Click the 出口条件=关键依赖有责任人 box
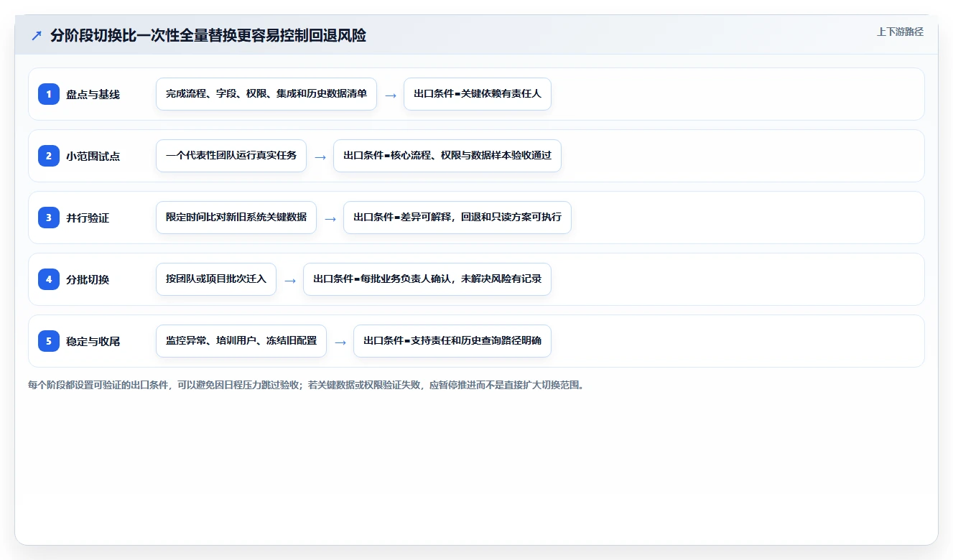 click(478, 94)
